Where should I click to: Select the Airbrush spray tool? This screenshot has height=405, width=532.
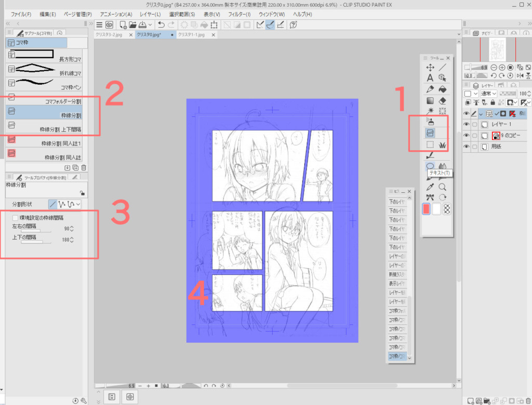(430, 122)
